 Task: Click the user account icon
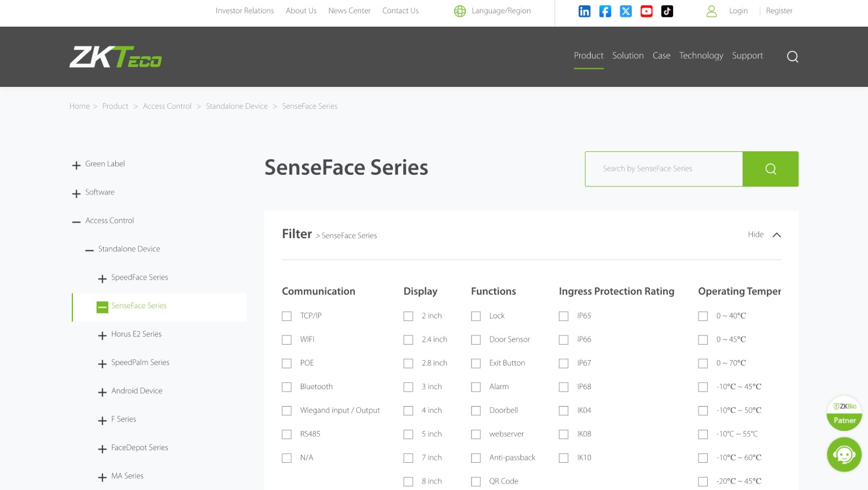[712, 11]
